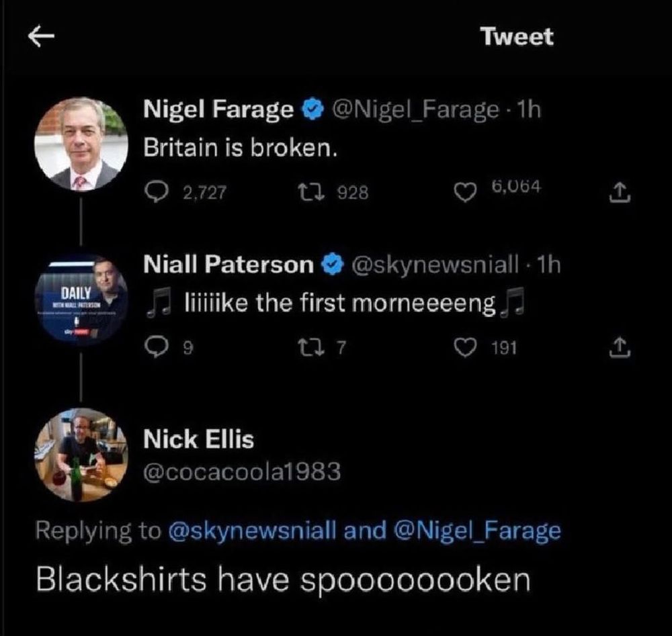This screenshot has height=636, width=672.
Task: Reply to Niall Paterson's tweet
Action: coord(156,347)
